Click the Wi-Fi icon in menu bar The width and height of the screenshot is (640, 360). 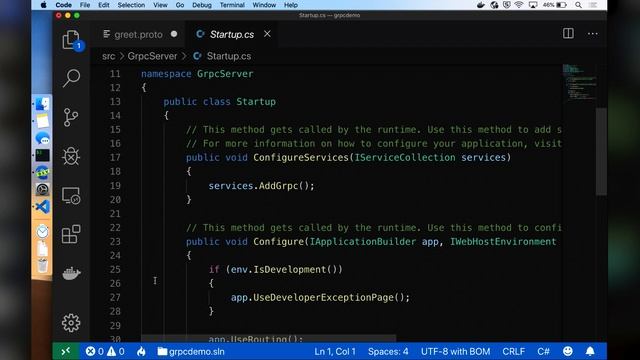tap(519, 5)
